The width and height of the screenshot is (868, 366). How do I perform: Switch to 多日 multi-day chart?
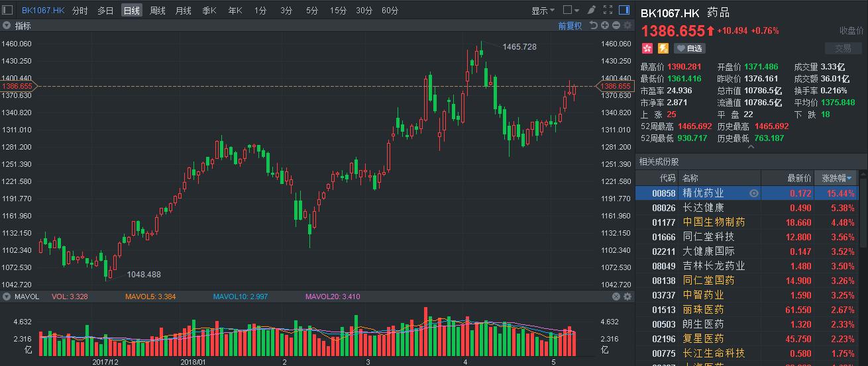[x=105, y=11]
